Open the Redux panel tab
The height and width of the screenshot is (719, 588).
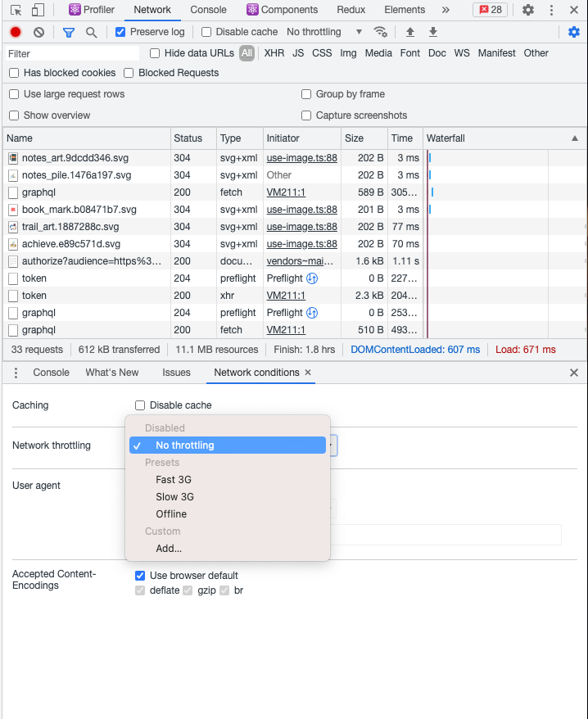[x=351, y=10]
